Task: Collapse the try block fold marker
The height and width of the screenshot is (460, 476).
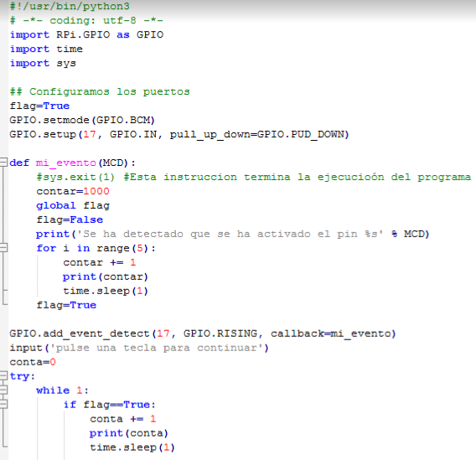Action: tap(3, 376)
